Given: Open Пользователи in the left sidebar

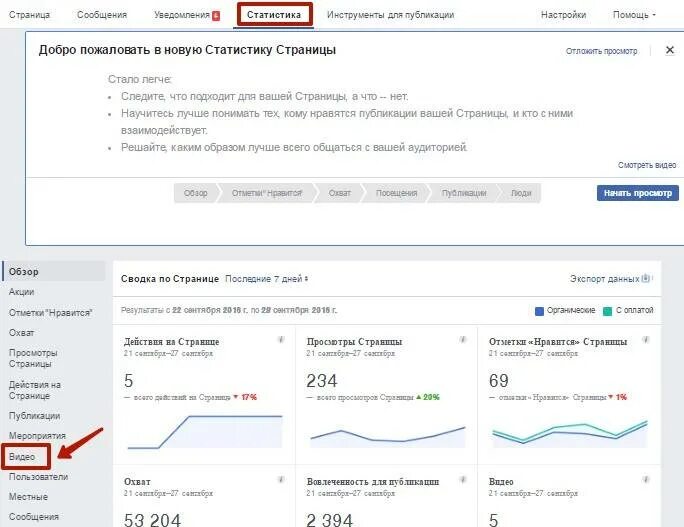Looking at the screenshot, I should (x=38, y=477).
